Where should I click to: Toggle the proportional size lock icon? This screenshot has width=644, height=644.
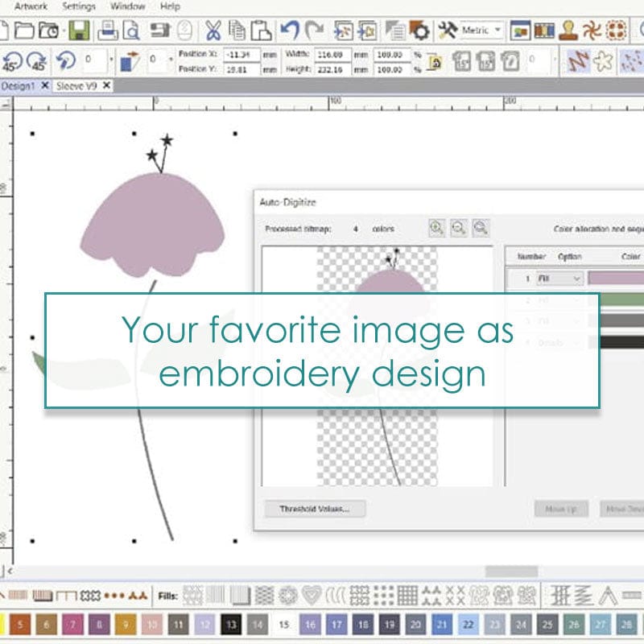(435, 62)
